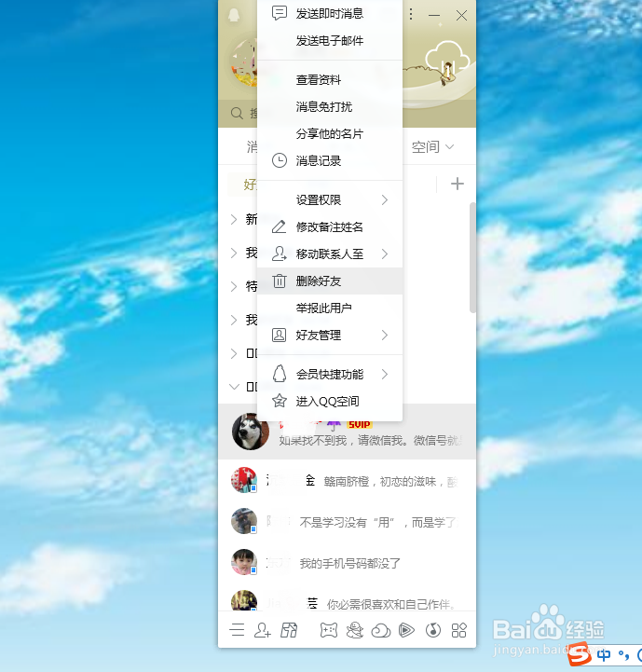Click the SVIP badge on husky contact

point(359,424)
